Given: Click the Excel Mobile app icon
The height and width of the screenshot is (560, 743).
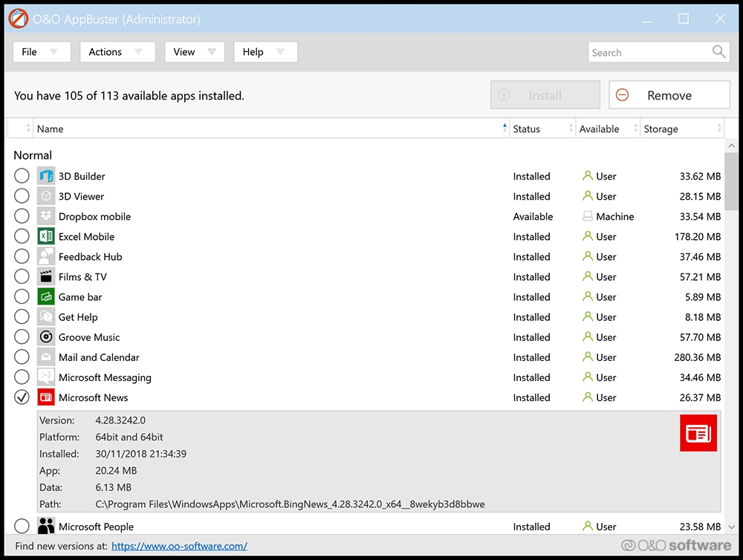Looking at the screenshot, I should pos(46,236).
